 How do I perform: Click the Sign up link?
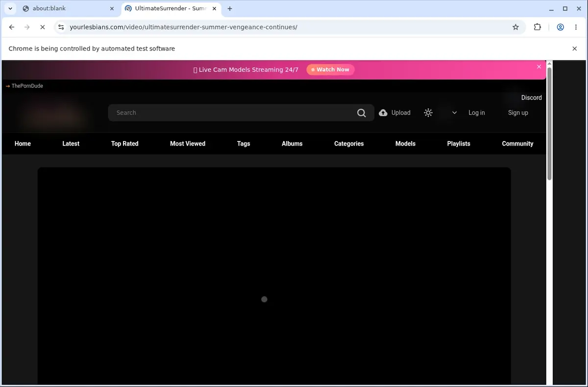(518, 113)
